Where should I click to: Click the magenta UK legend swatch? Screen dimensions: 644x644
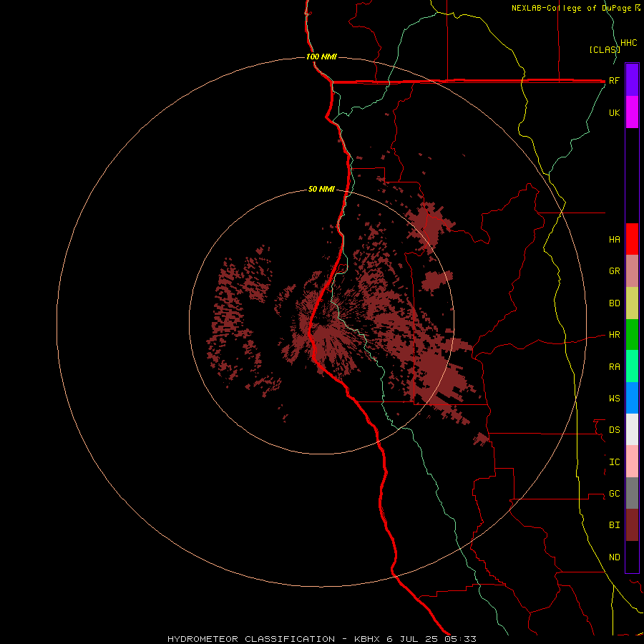632,112
